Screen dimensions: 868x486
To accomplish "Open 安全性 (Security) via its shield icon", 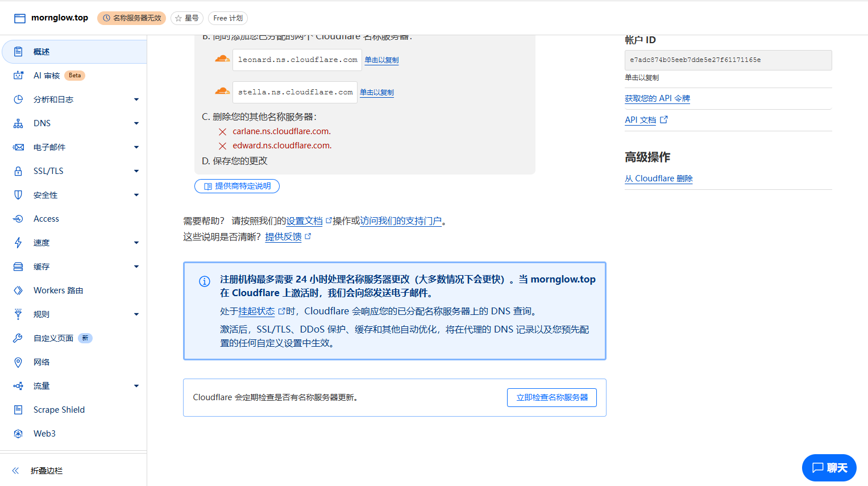I will (x=19, y=194).
